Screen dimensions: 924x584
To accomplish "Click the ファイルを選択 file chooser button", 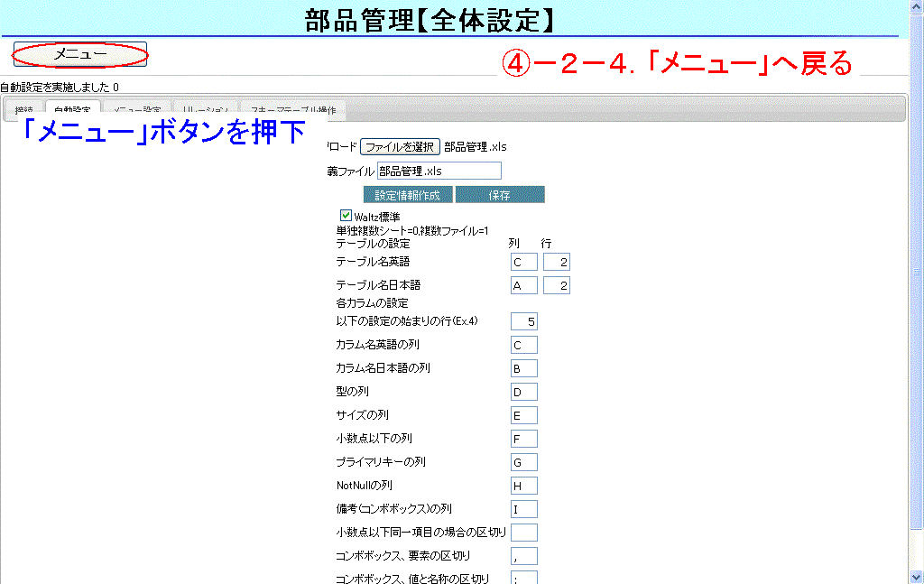I will click(400, 146).
